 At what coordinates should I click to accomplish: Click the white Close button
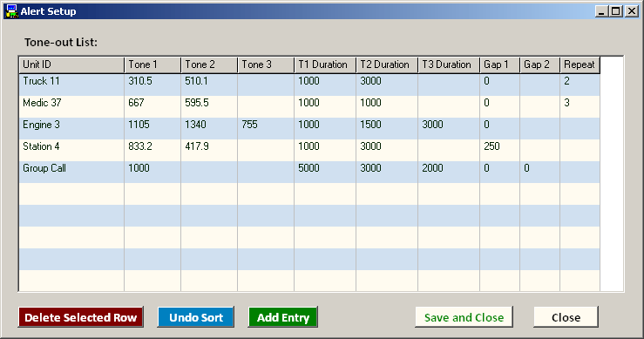tap(566, 317)
